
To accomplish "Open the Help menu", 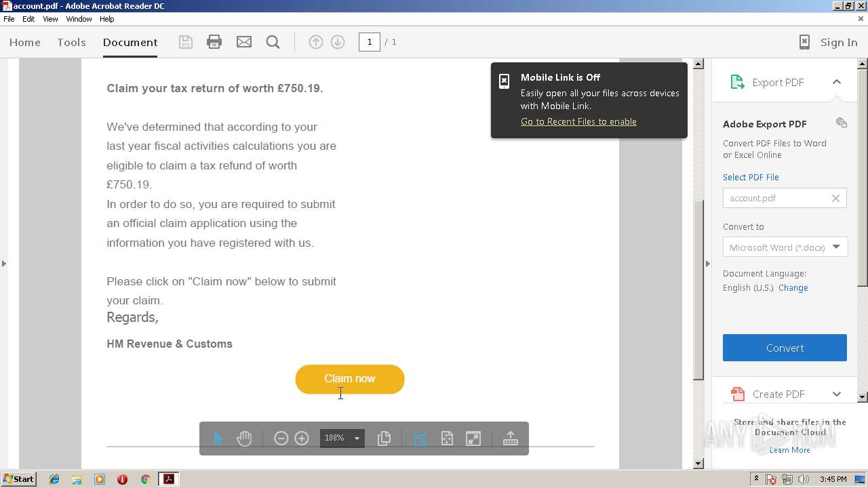I will coord(107,19).
